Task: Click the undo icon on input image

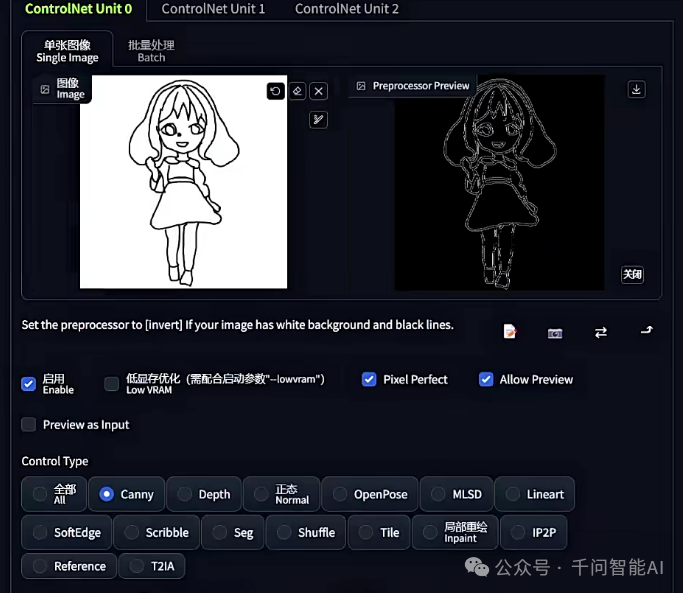Action: pos(275,91)
